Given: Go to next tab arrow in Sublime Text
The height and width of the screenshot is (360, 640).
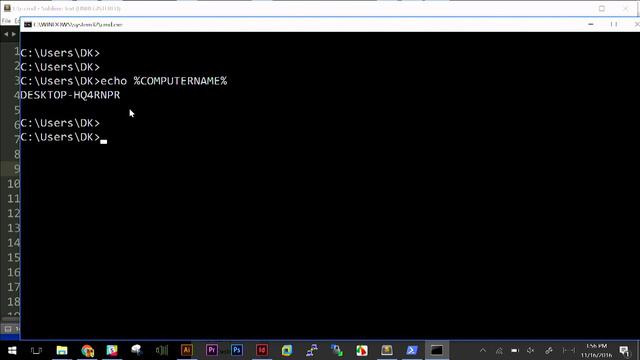Looking at the screenshot, I should tap(13, 34).
